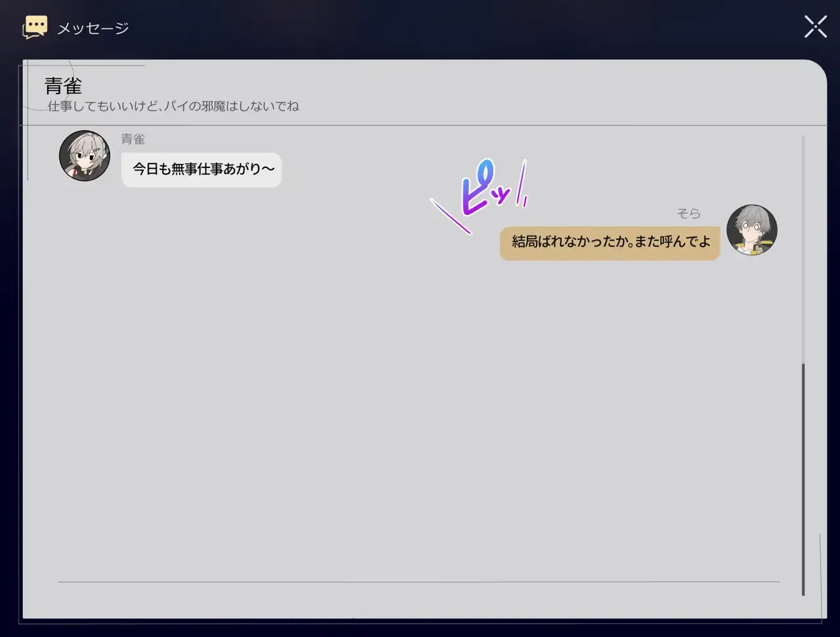Tap the bubble 今日も無事仕事あがり〜
Screen dimensions: 840x637
(x=202, y=170)
